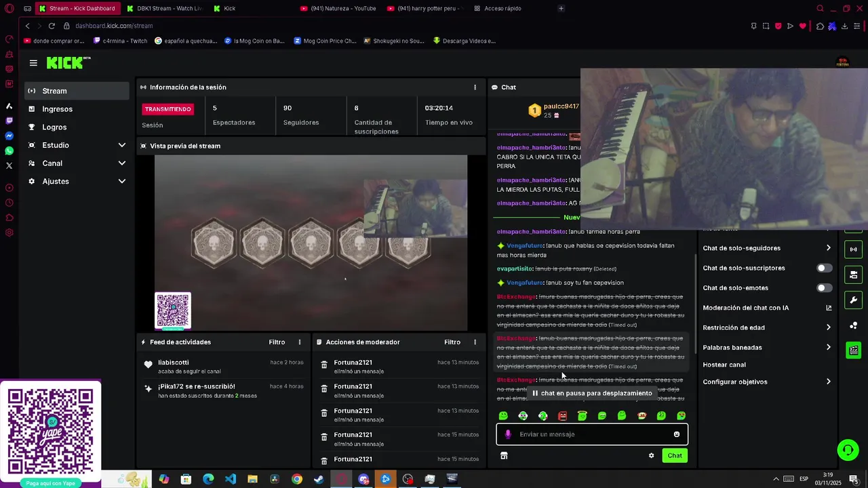Viewport: 868px width, 488px height.
Task: Open Google Chrome from taskbar
Action: 297,479
